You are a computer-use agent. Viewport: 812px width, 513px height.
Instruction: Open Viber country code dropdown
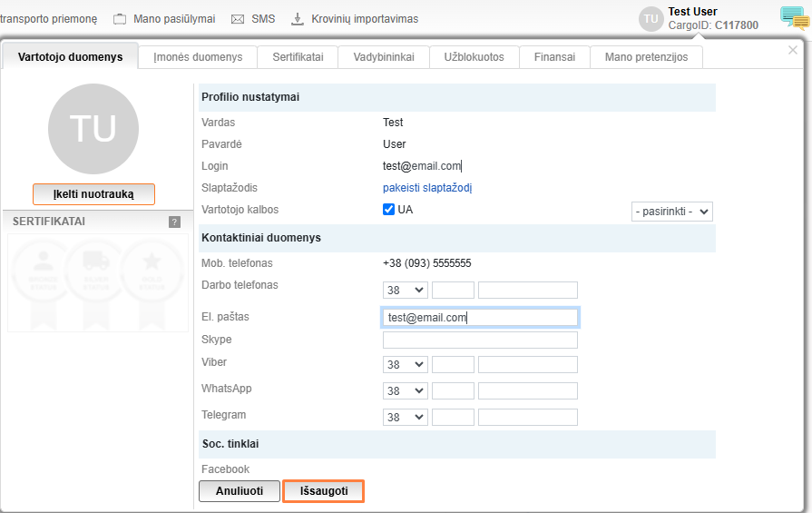(405, 364)
